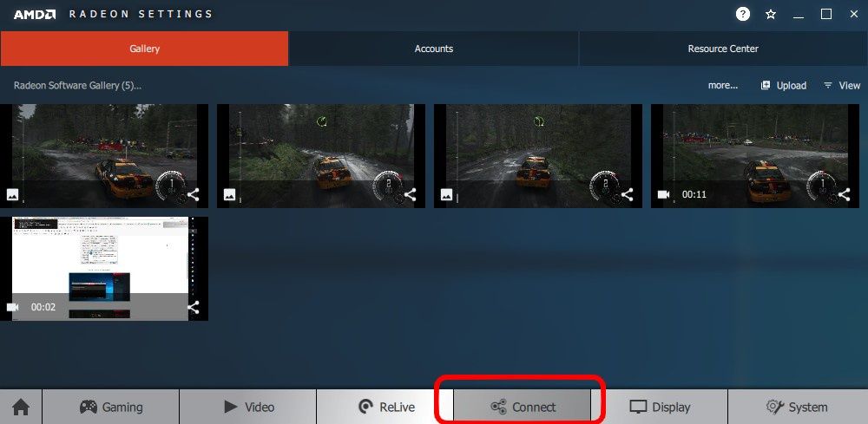
Task: Open the Gaming section
Action: (x=111, y=407)
